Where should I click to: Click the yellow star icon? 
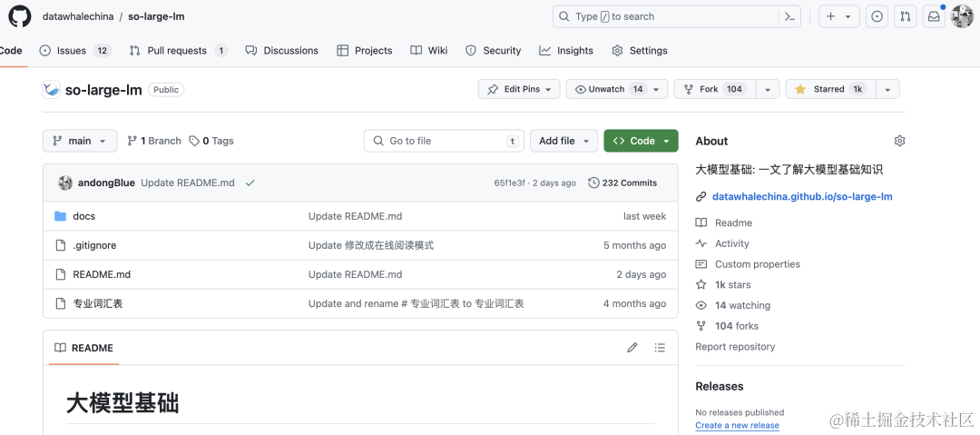800,89
